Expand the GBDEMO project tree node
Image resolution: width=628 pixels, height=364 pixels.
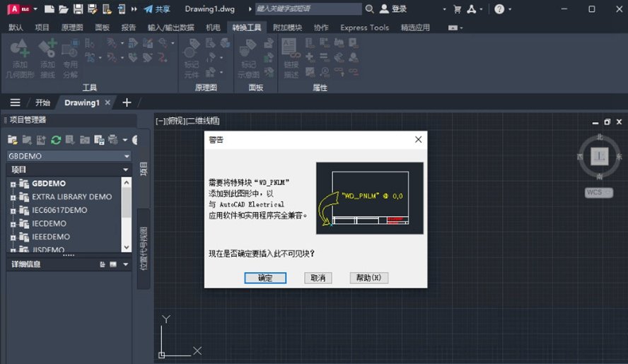click(13, 184)
